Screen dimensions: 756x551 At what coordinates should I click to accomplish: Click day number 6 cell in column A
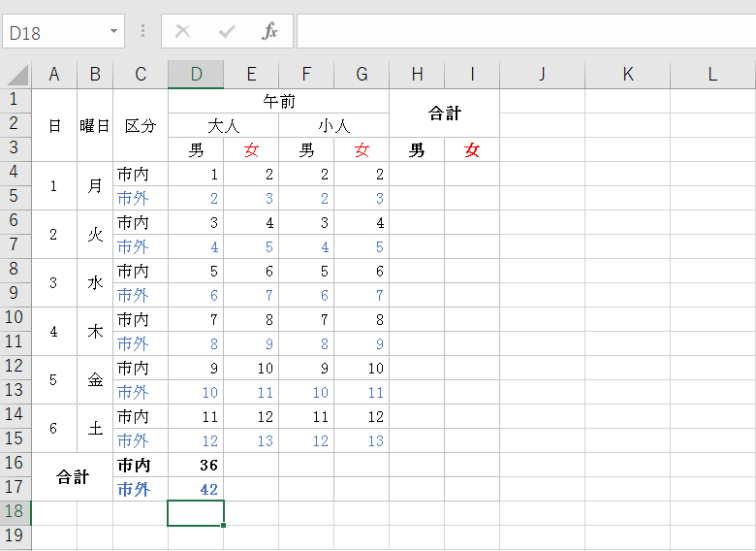coord(54,428)
